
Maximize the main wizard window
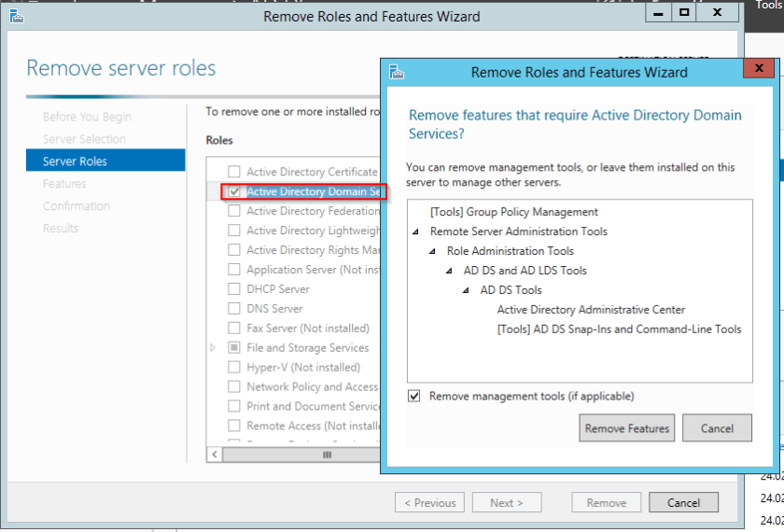point(684,13)
